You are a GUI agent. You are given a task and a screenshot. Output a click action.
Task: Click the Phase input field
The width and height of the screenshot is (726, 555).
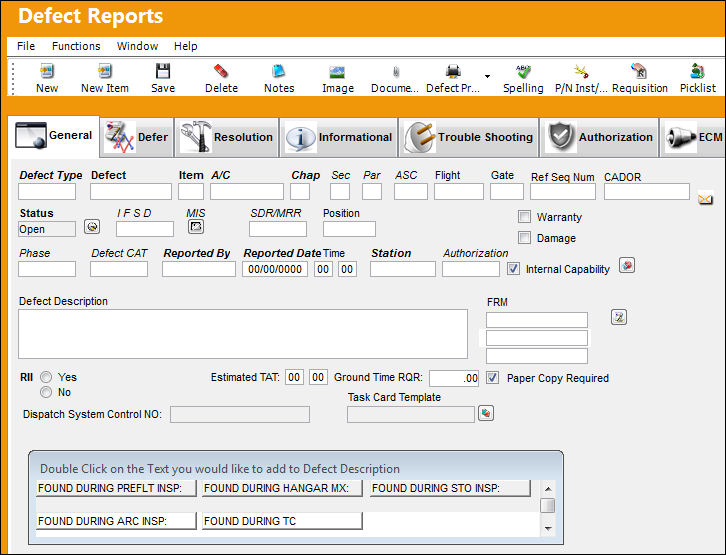tap(47, 269)
